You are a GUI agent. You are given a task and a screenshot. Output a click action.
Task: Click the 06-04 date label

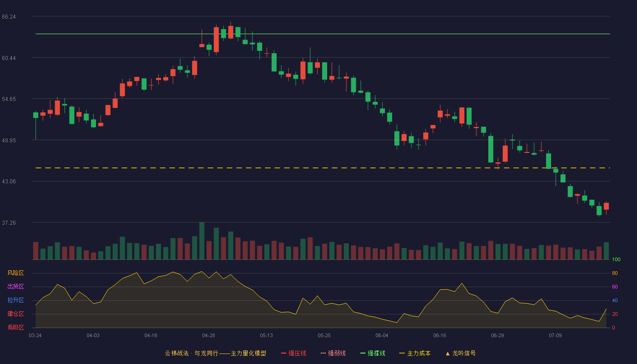click(382, 335)
